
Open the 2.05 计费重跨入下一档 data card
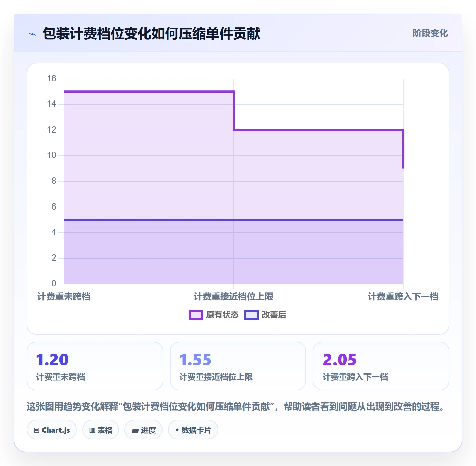(x=381, y=366)
